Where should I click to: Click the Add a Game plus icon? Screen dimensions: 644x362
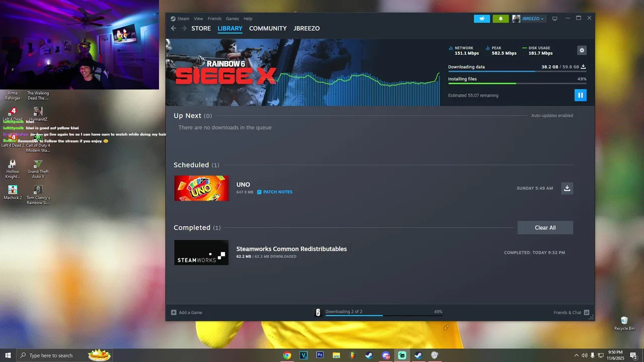click(174, 312)
